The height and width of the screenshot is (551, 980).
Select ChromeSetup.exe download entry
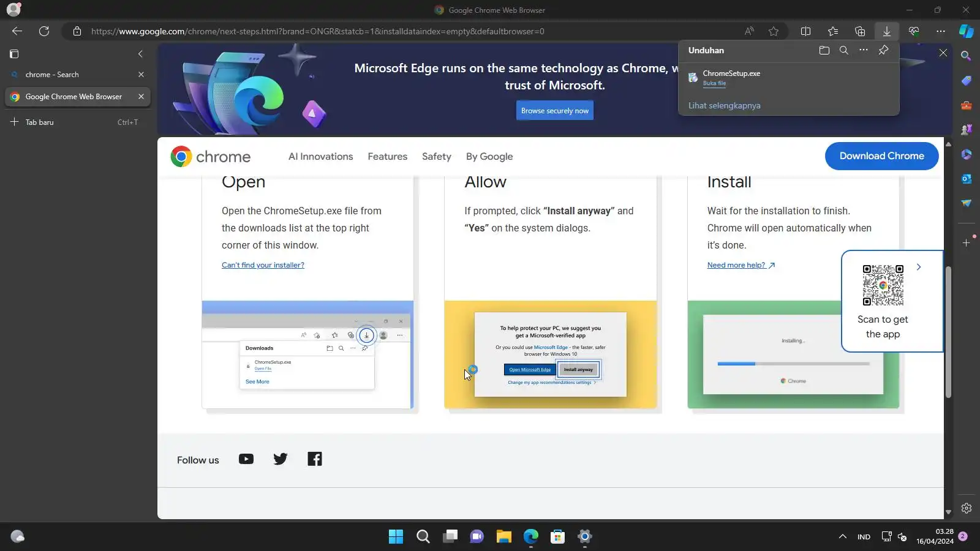789,78
